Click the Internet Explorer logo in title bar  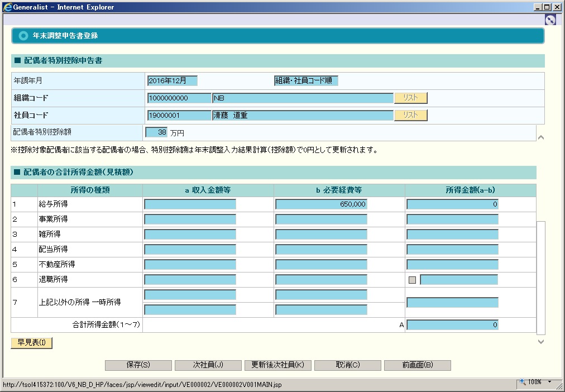tap(7, 7)
